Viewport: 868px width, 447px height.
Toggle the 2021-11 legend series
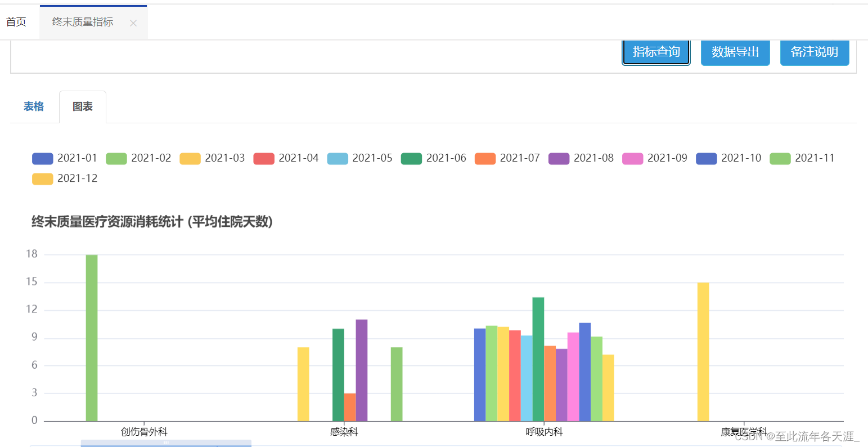coord(802,158)
